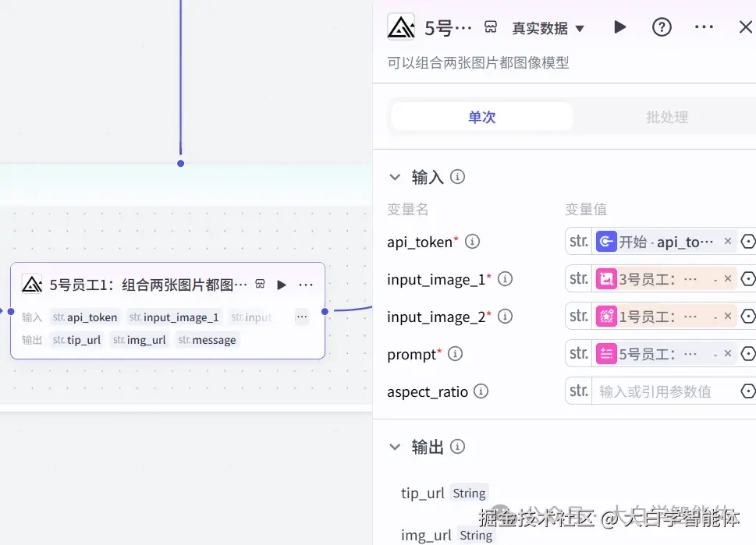756x545 pixels.
Task: Show info for the 输出 section
Action: click(457, 446)
